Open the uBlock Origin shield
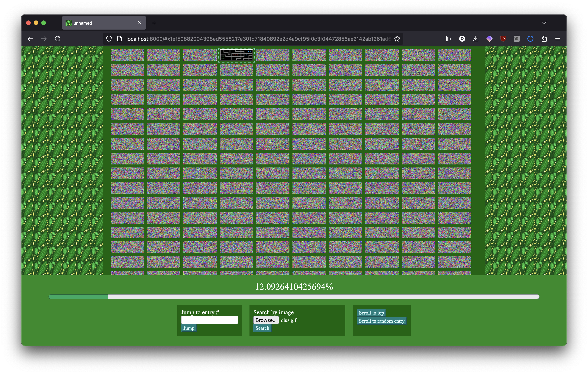Image resolution: width=588 pixels, height=374 pixels. point(503,39)
